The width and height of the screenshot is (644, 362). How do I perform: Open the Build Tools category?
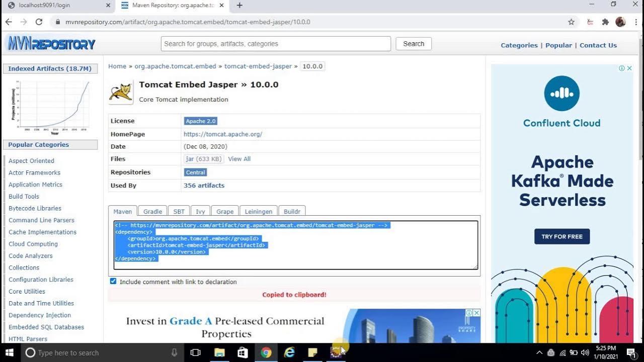click(x=24, y=197)
